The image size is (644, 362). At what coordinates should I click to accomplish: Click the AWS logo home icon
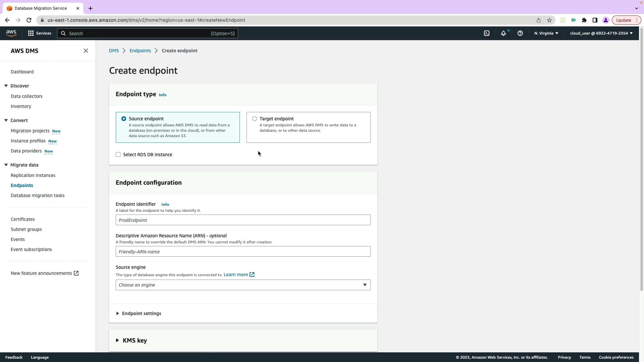click(11, 33)
